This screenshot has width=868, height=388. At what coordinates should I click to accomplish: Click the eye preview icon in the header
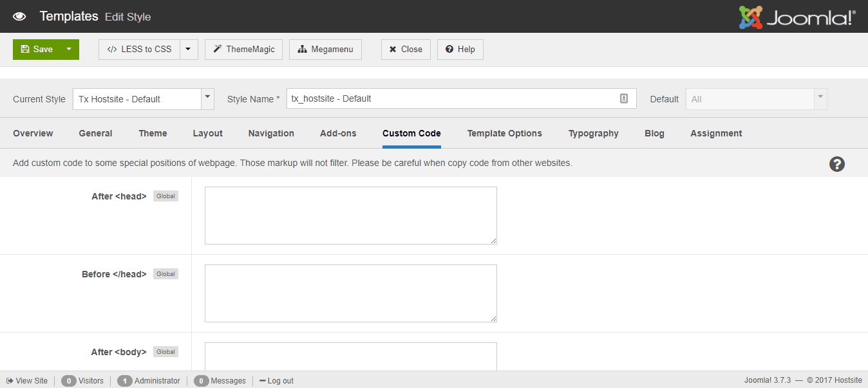(x=19, y=16)
